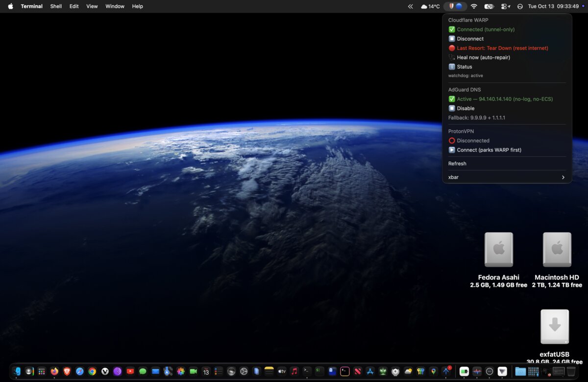Viewport: 588px width, 382px height.
Task: Open Calendar showing 13 in the Dock
Action: [x=206, y=371]
